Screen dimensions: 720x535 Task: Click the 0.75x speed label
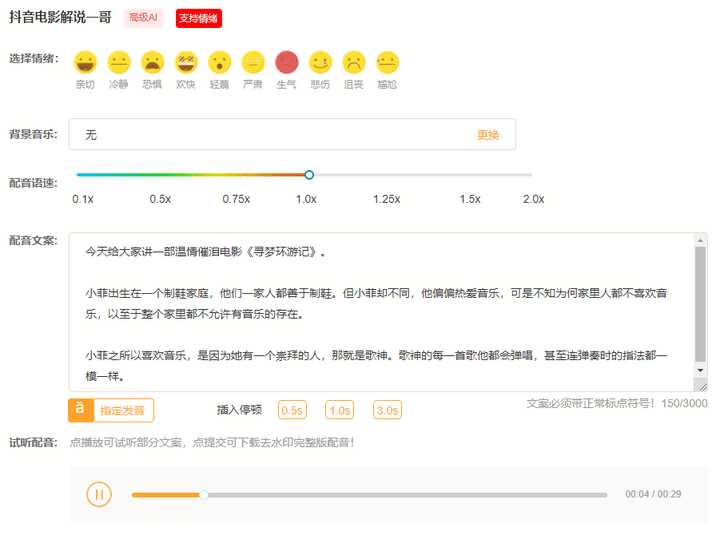(x=236, y=199)
